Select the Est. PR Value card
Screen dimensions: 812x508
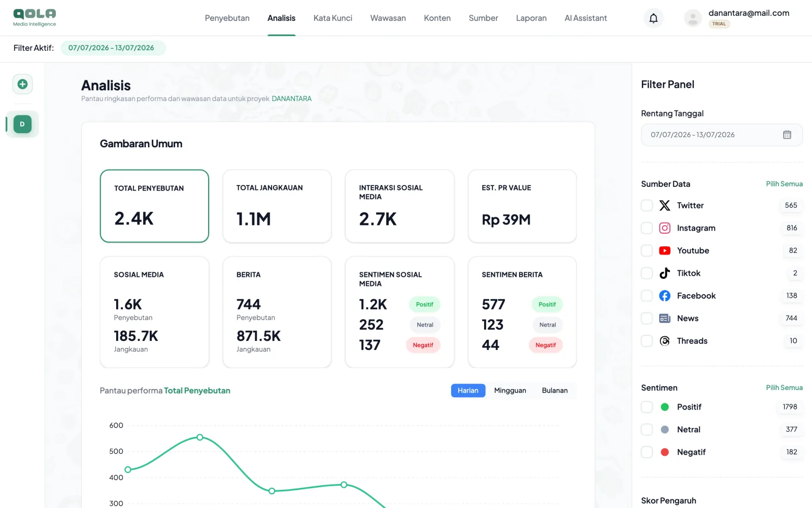[522, 206]
